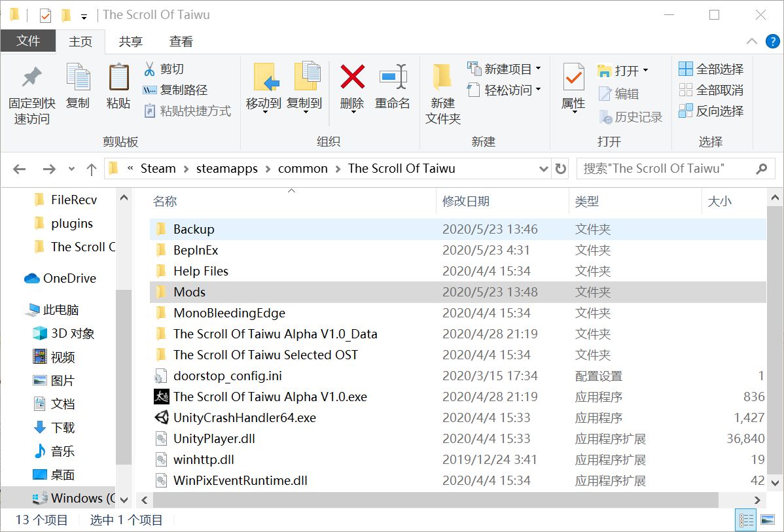Switch to details view in status bar
This screenshot has width=784, height=532.
pyautogui.click(x=745, y=520)
